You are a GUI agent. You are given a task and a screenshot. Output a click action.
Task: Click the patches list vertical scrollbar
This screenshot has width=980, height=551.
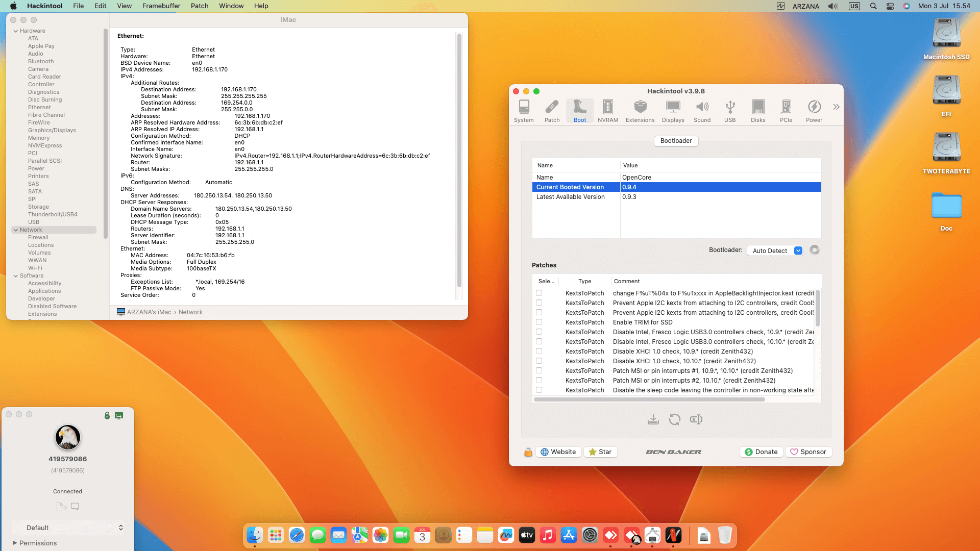pos(818,308)
